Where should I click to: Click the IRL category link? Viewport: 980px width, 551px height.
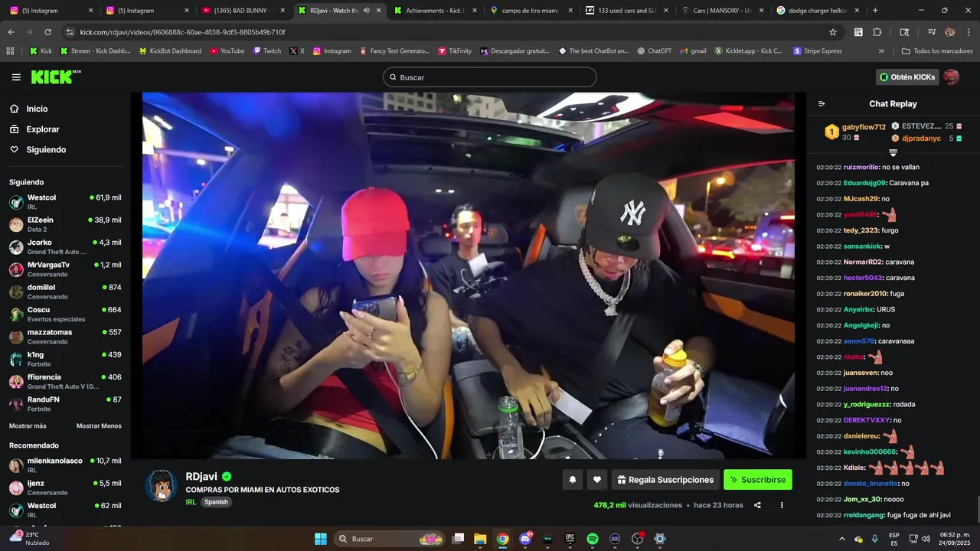[191, 502]
